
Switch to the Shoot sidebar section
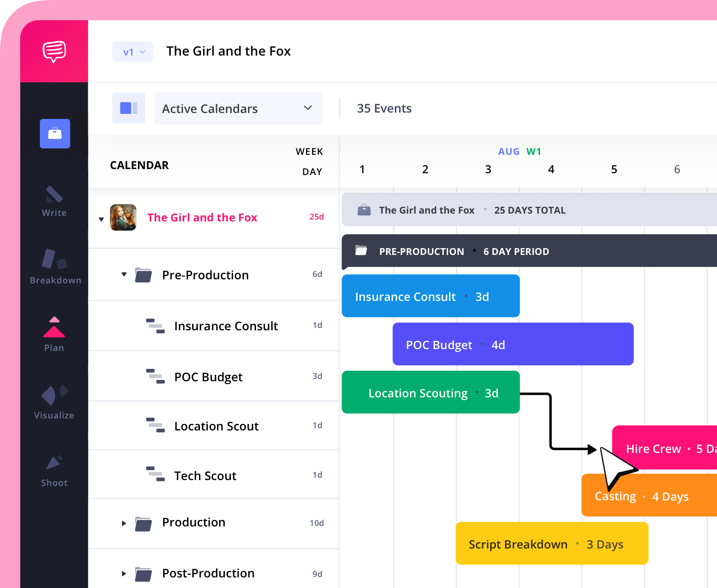pyautogui.click(x=54, y=470)
